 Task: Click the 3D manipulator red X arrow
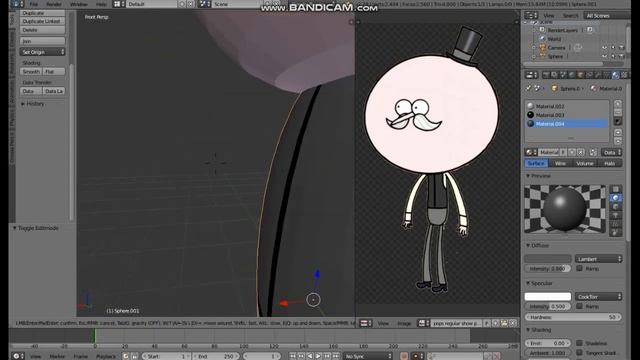click(284, 303)
